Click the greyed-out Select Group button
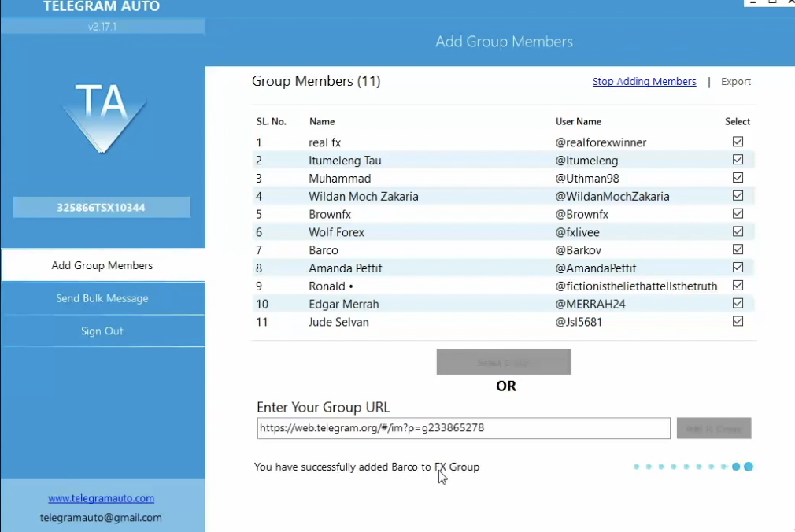This screenshot has height=532, width=795. coord(504,362)
